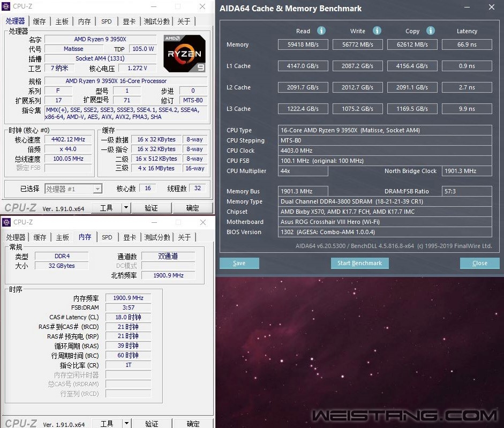504x428 pixels.
Task: Click tRC value 60 时钟
Action: (128, 355)
